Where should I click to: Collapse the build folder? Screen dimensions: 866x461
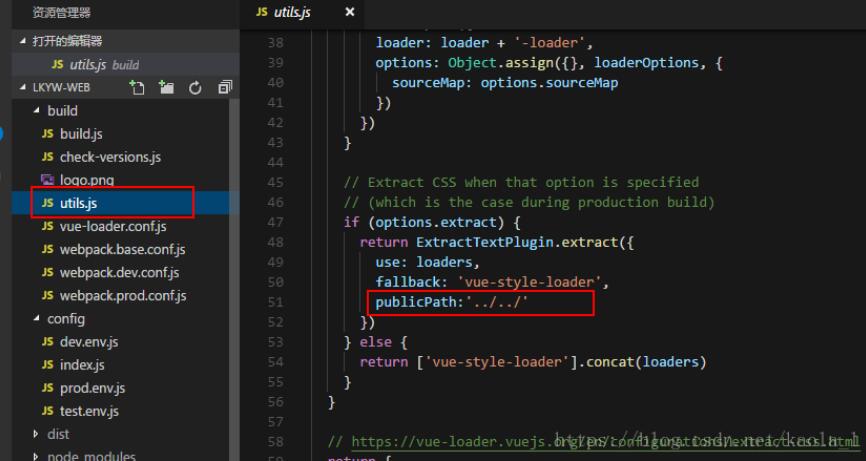(x=36, y=110)
